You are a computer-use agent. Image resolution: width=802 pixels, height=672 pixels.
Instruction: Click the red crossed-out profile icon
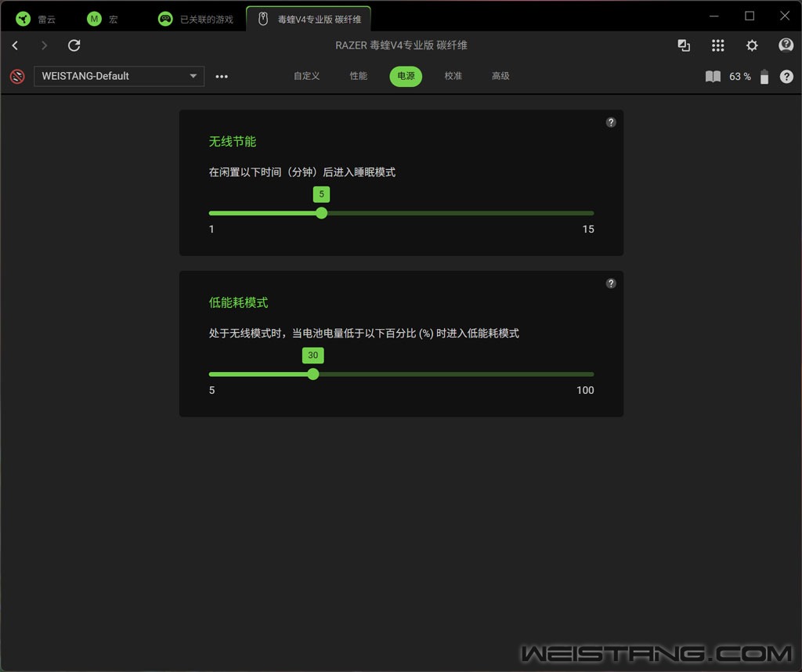coord(17,76)
